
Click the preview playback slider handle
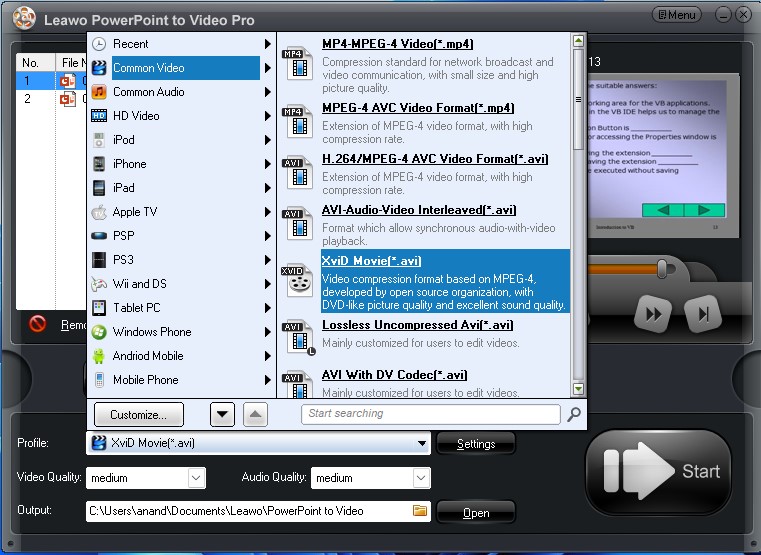click(661, 267)
